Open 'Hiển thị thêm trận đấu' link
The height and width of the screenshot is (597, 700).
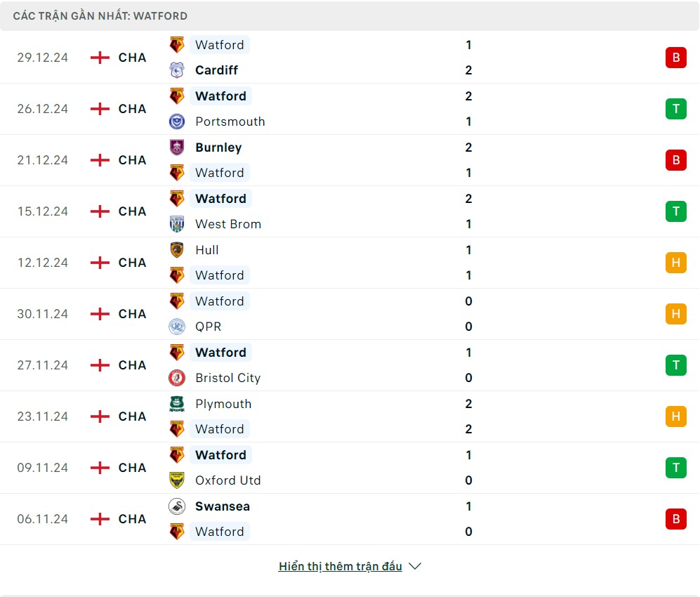click(340, 566)
